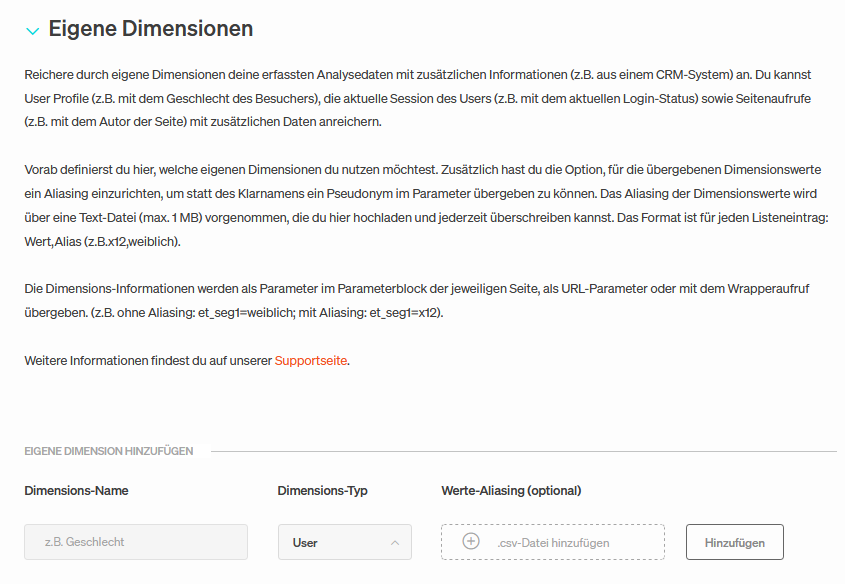The width and height of the screenshot is (845, 584).
Task: Click the Hinzufügen button
Action: (x=735, y=542)
